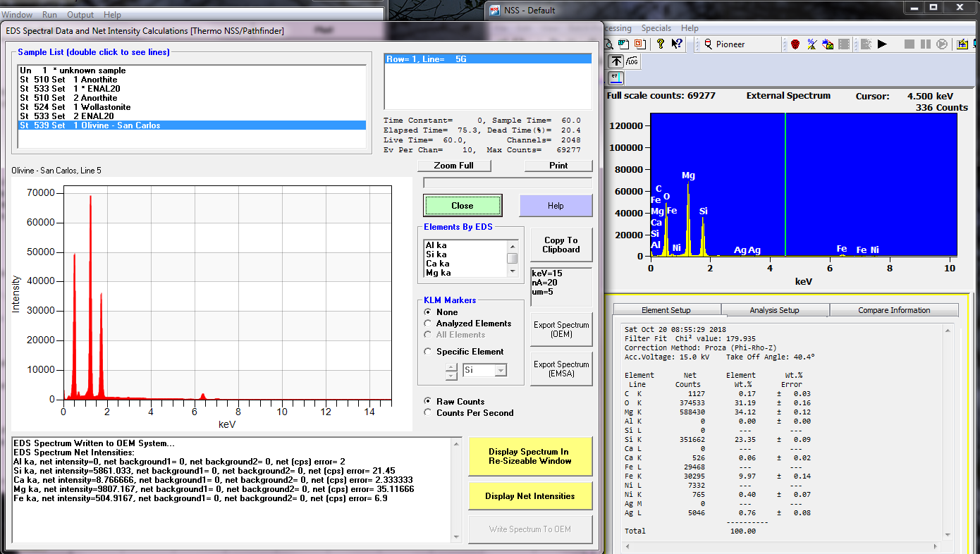Image resolution: width=980 pixels, height=554 pixels.
Task: Switch to the Analysis Setup tab
Action: [775, 310]
